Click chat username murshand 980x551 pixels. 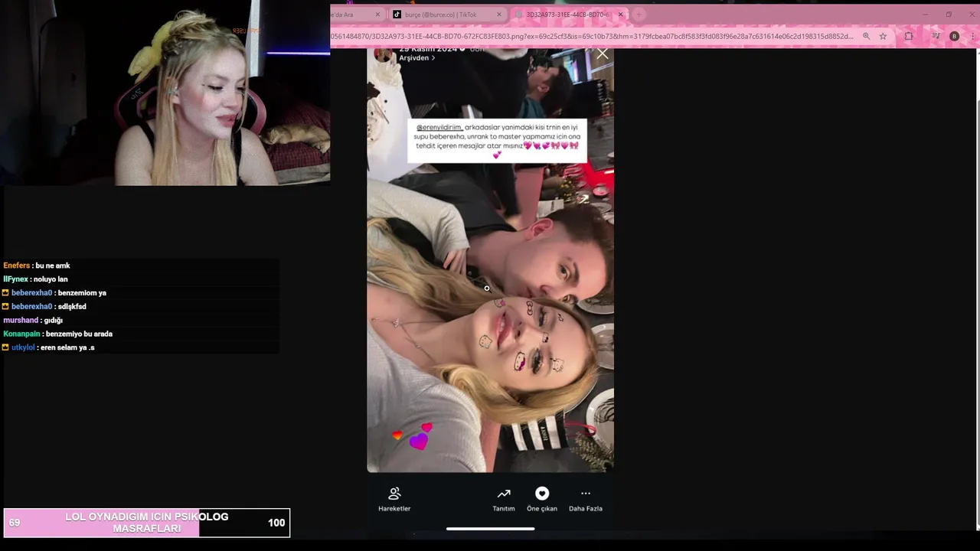point(21,321)
